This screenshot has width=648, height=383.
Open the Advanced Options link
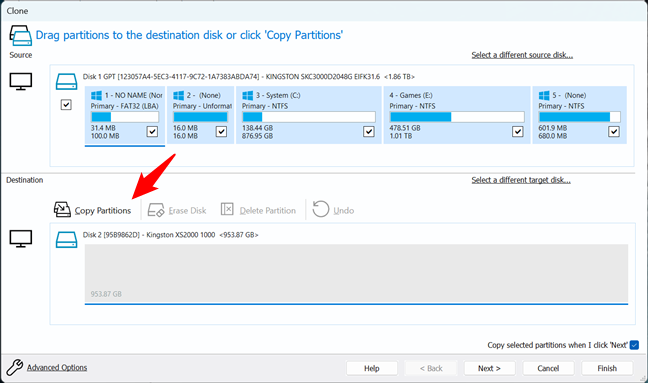[x=57, y=367]
